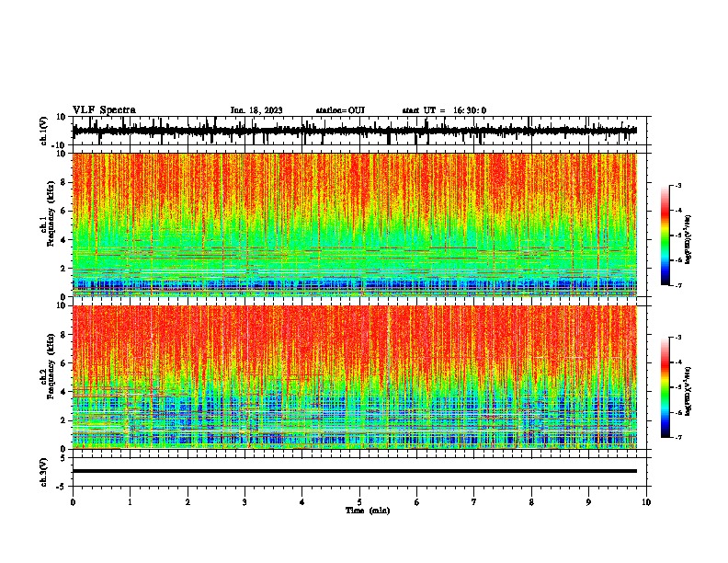Click the "0" tick on the time axis
The image size is (728, 563).
click(73, 502)
